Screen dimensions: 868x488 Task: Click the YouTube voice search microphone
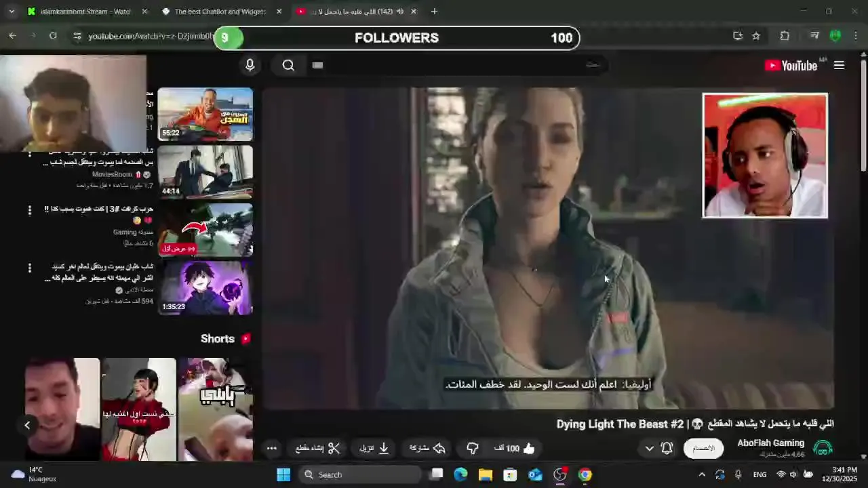click(x=250, y=65)
